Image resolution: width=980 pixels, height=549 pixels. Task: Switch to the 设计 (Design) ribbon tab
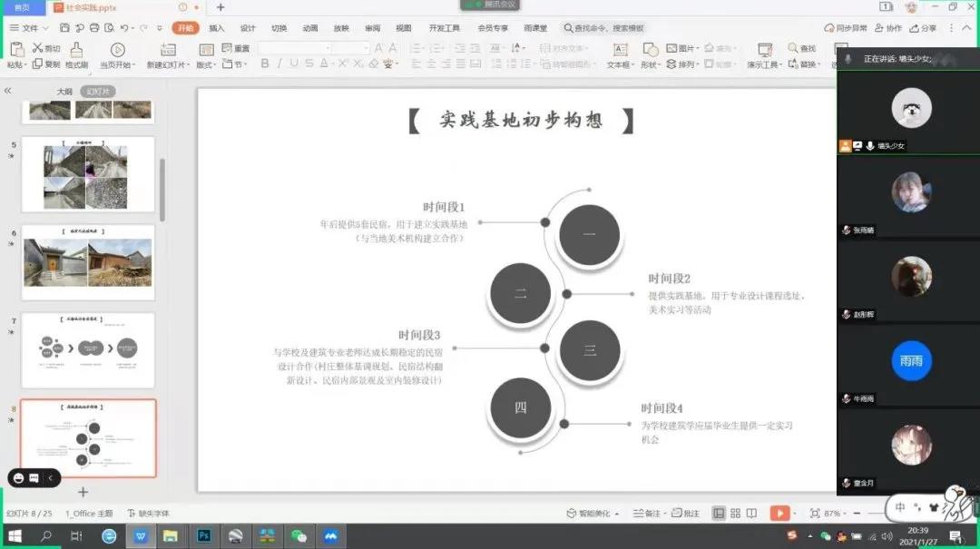point(248,28)
